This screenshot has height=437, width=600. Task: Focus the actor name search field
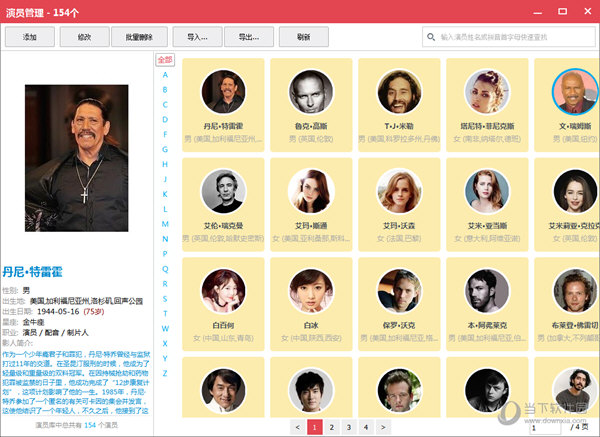pos(509,37)
